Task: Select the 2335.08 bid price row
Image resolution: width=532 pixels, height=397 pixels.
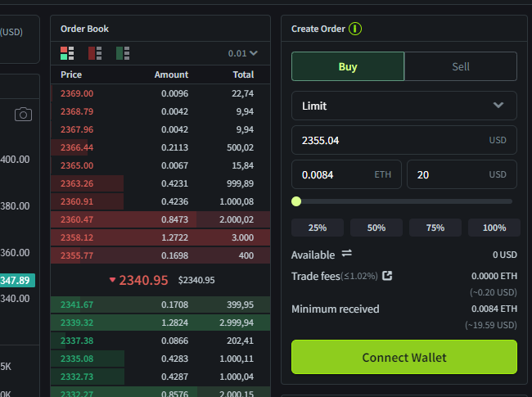Action: [x=160, y=359]
